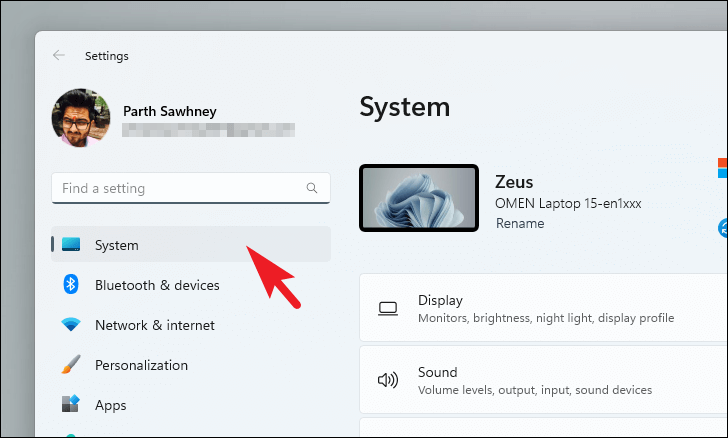Image resolution: width=728 pixels, height=438 pixels.
Task: Click the magnifier icon in search box
Action: (x=312, y=188)
